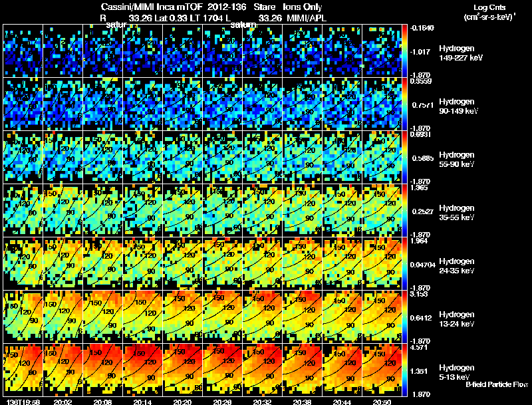Click the '0.5885' color scale value

point(422,158)
